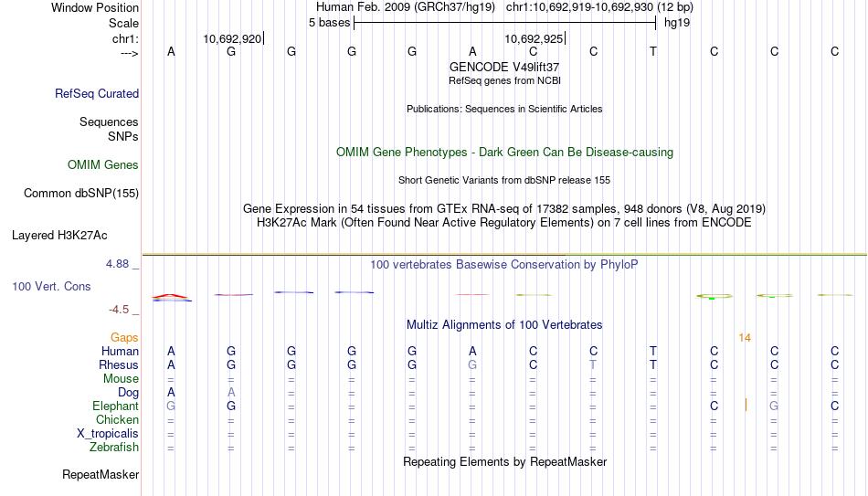
Task: Click the Zebrafish species label
Action: point(114,447)
